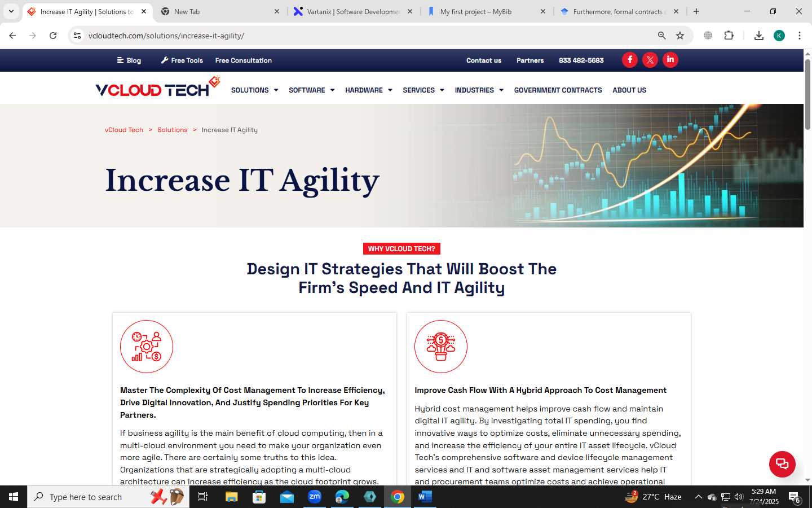Viewport: 812px width, 508px height.
Task: Open the weather widget 27°C Haze
Action: point(653,497)
